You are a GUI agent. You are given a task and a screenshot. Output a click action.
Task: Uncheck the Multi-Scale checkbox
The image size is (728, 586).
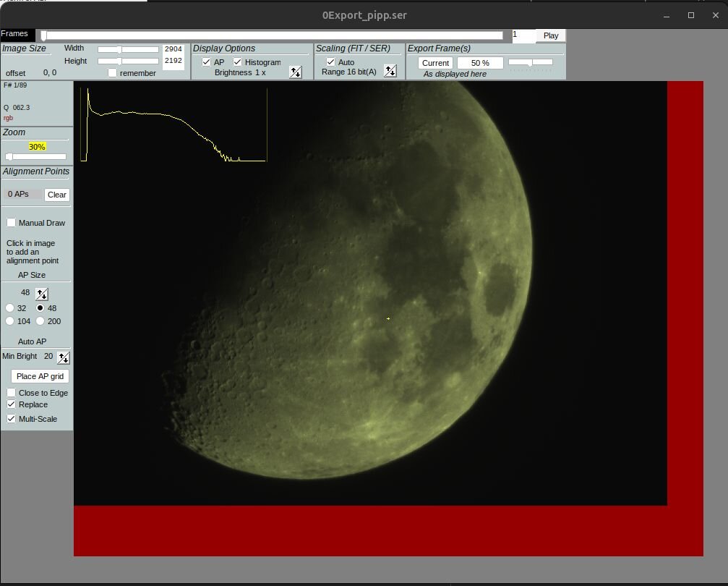click(x=11, y=419)
